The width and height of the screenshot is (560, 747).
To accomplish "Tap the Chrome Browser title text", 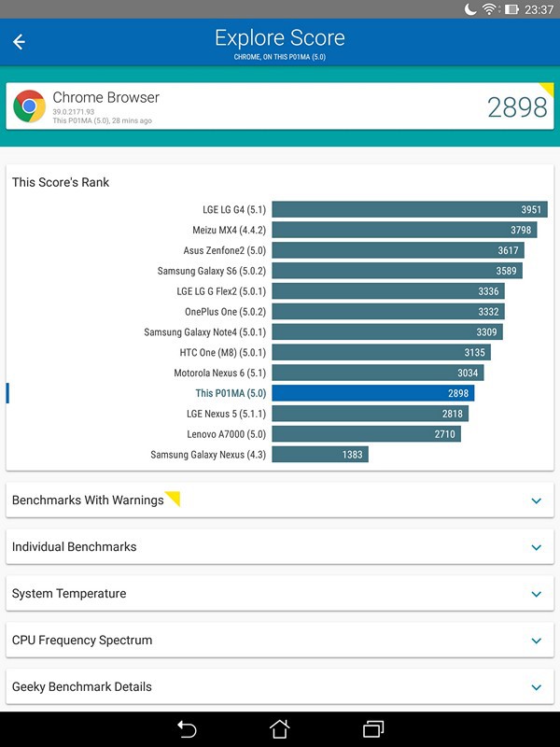I will 105,97.
